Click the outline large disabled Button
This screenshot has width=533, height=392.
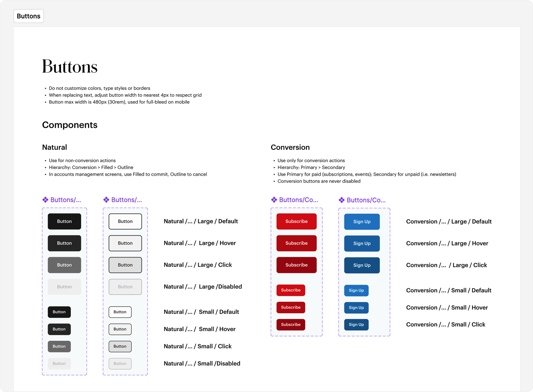pos(125,287)
